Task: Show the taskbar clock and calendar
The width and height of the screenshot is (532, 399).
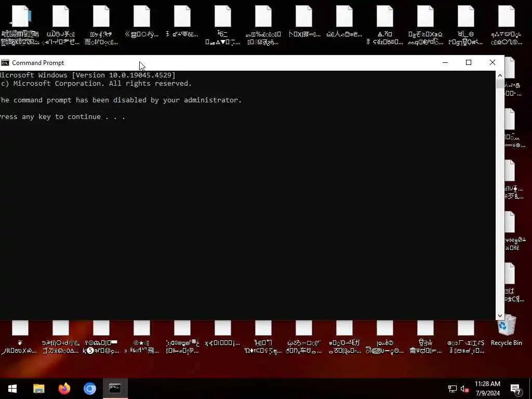Action: [x=487, y=389]
